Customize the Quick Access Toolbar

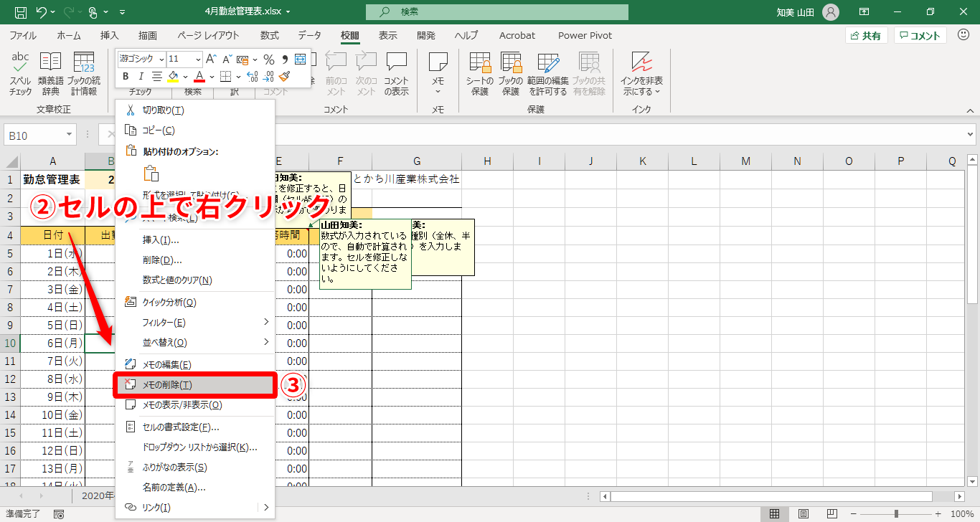tap(121, 12)
